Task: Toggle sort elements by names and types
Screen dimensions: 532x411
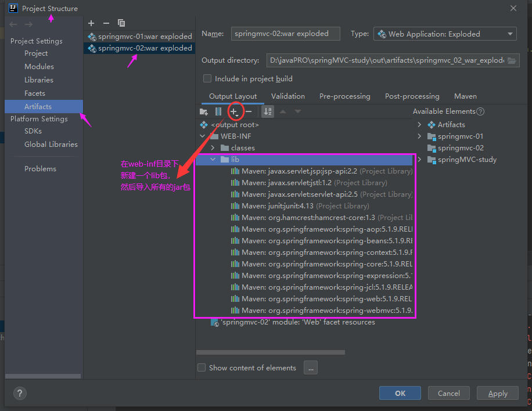Action: (x=268, y=111)
